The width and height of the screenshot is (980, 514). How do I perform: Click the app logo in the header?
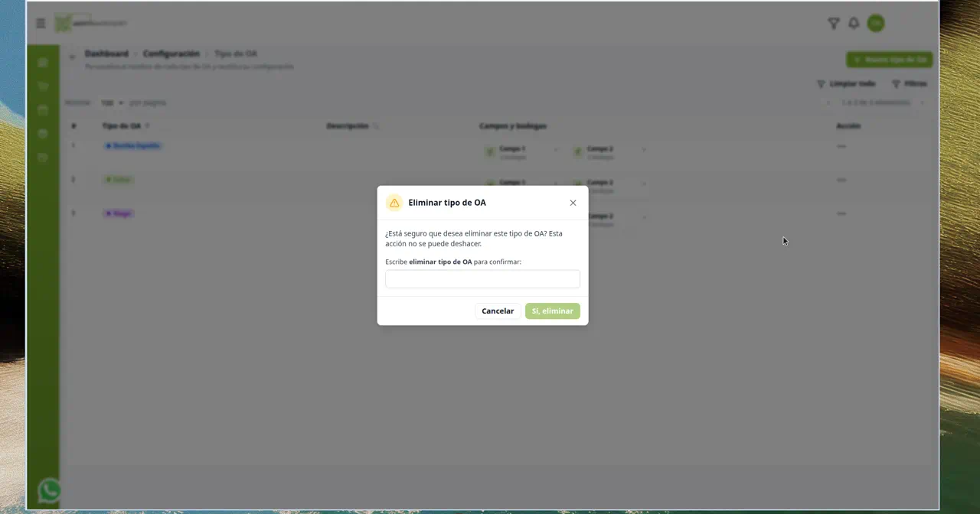[x=91, y=24]
